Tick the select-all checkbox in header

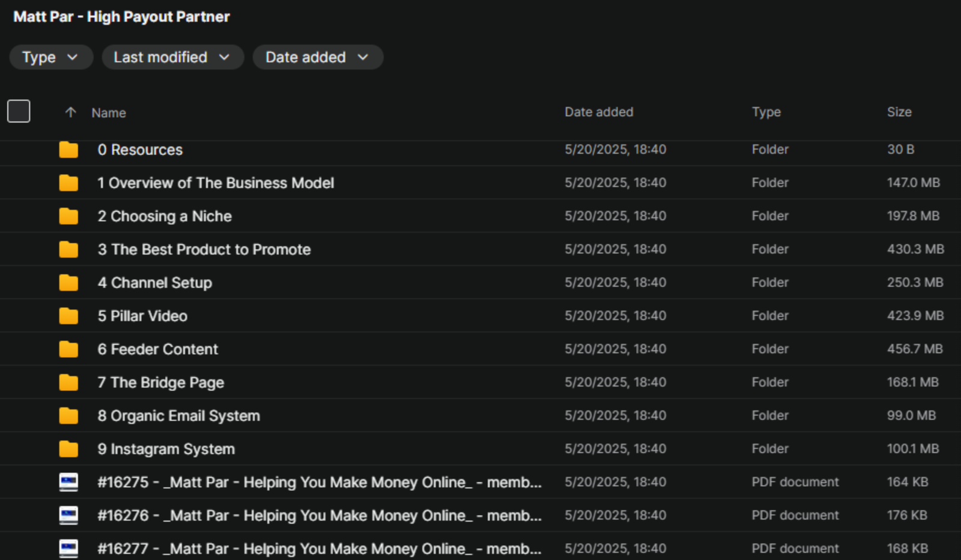(19, 111)
